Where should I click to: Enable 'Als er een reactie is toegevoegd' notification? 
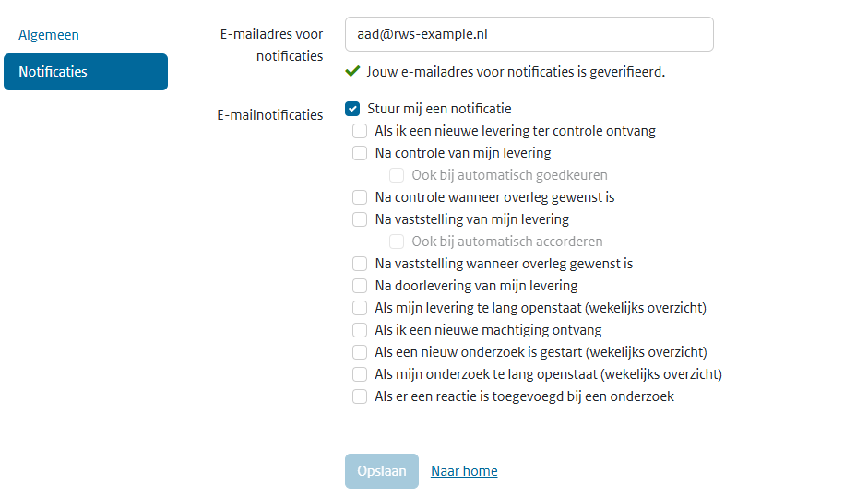(360, 396)
